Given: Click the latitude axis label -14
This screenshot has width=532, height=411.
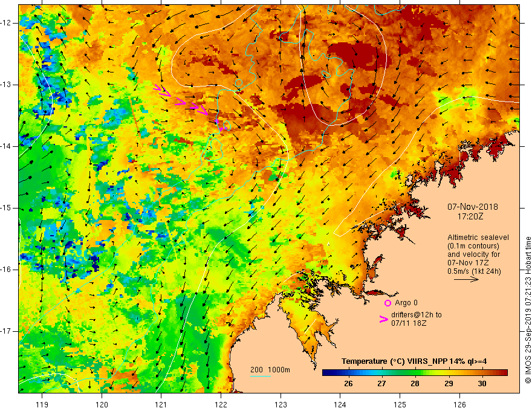Looking at the screenshot, I should click(6, 146).
